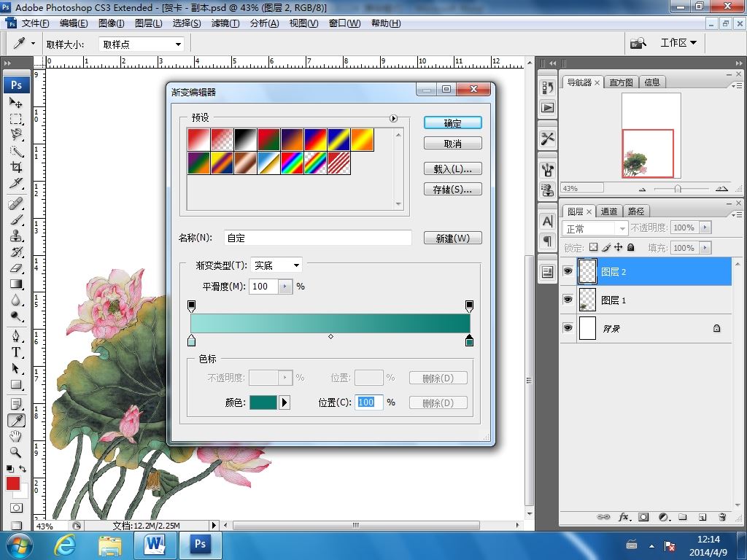The image size is (747, 560).
Task: Toggle lock image pixels brush icon
Action: [606, 247]
